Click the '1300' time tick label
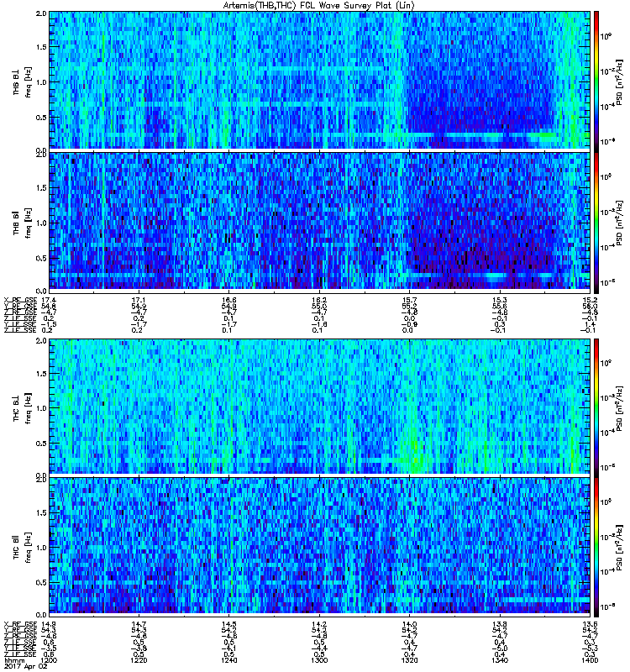The height and width of the screenshot is (672, 630). (x=319, y=660)
